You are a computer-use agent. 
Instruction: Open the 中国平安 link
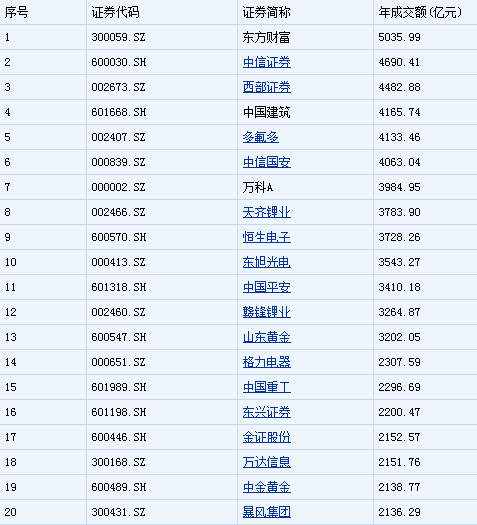point(267,287)
